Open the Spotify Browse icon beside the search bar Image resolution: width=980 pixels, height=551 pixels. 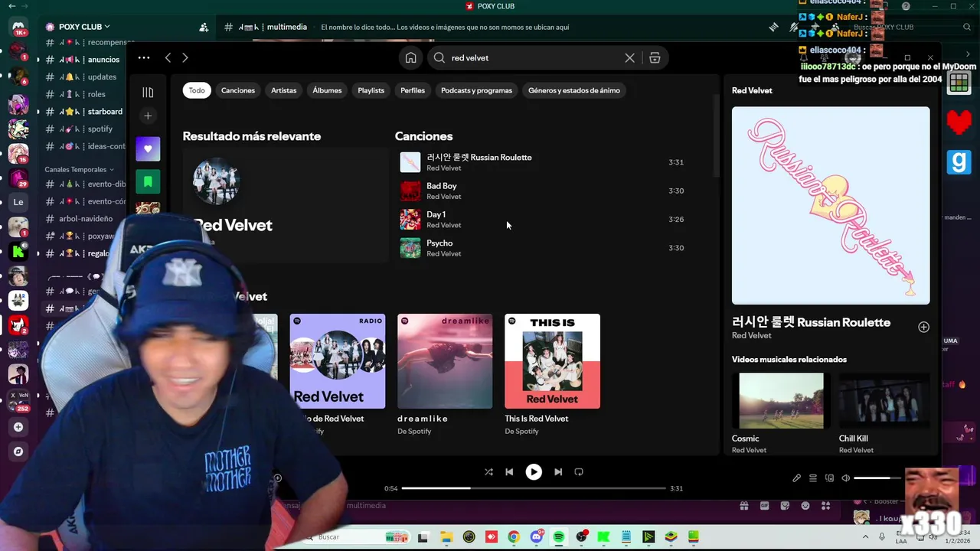655,58
